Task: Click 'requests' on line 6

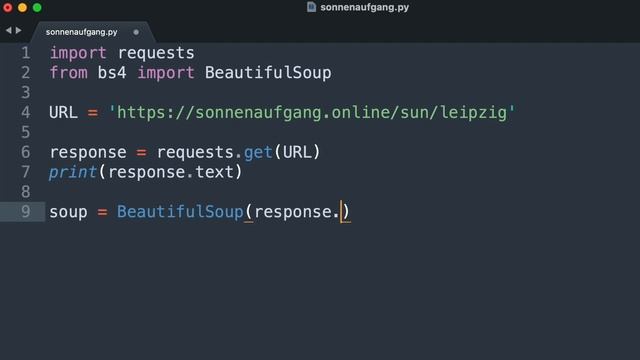Action: [195, 153]
